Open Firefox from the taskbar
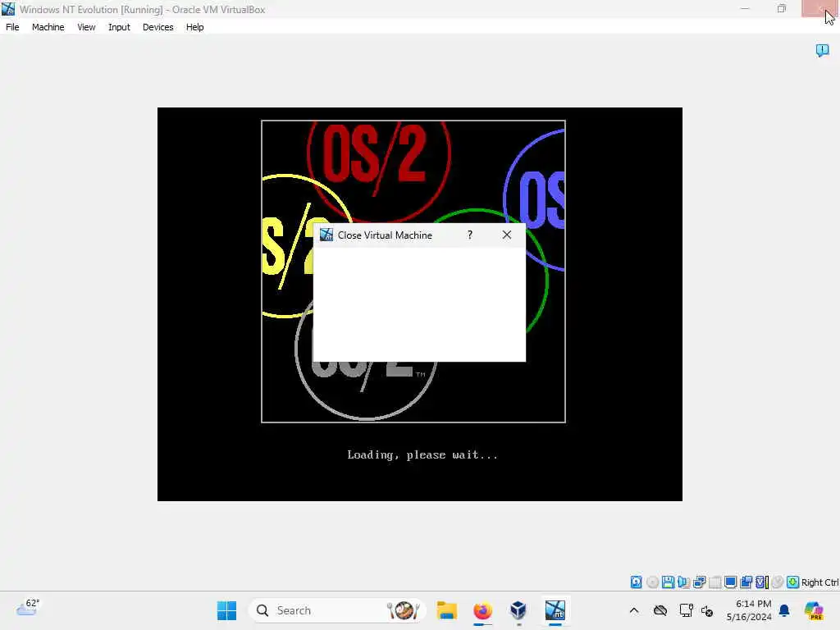The width and height of the screenshot is (840, 630). [x=482, y=610]
